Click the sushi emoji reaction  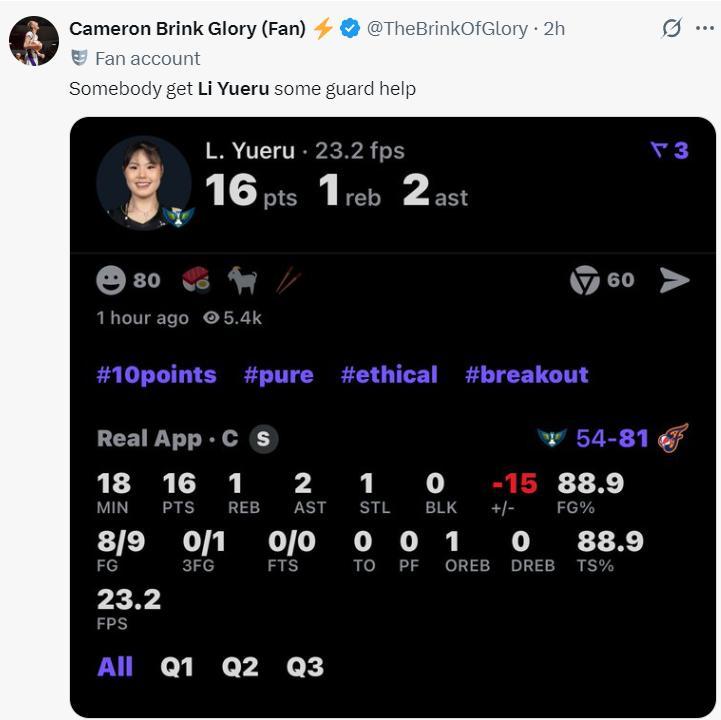pyautogui.click(x=197, y=280)
